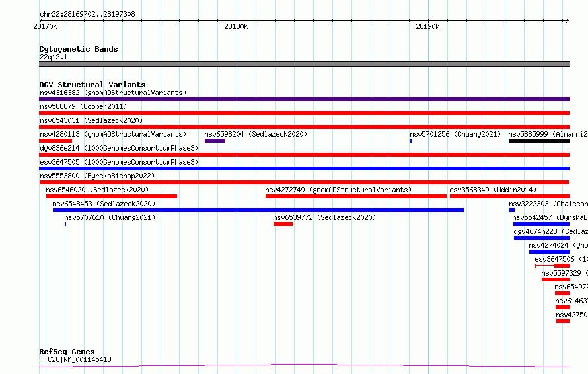Image resolution: width=588 pixels, height=374 pixels.
Task: Click the chr22:28169702..28197308 coordinate text
Action: (x=87, y=15)
